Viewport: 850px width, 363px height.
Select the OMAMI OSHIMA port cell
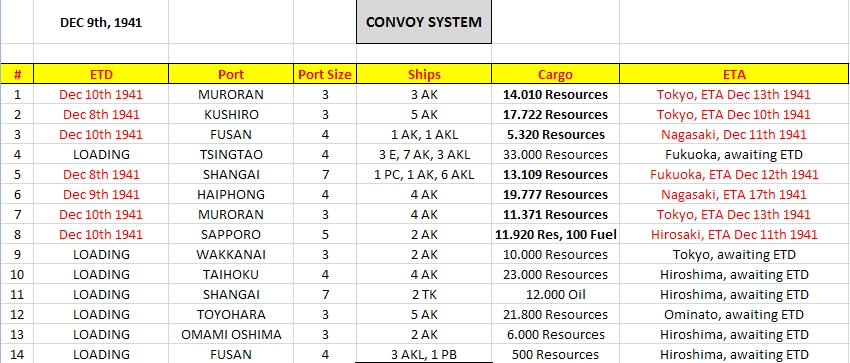tap(231, 334)
